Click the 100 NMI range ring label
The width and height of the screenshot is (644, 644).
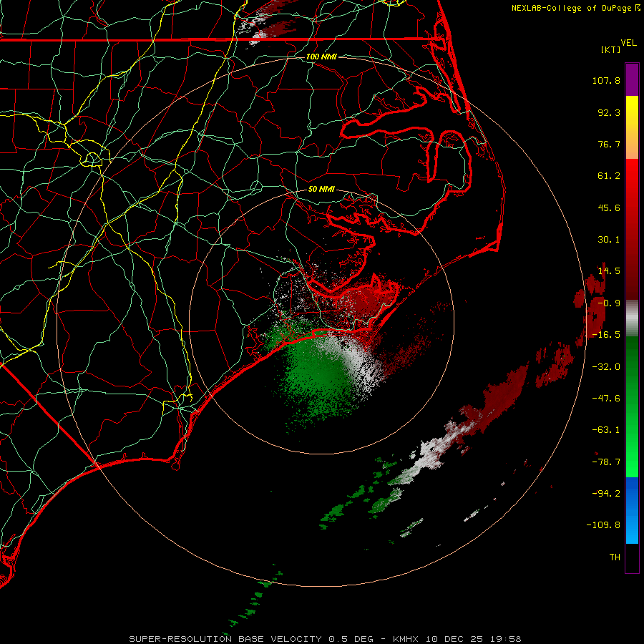click(321, 57)
